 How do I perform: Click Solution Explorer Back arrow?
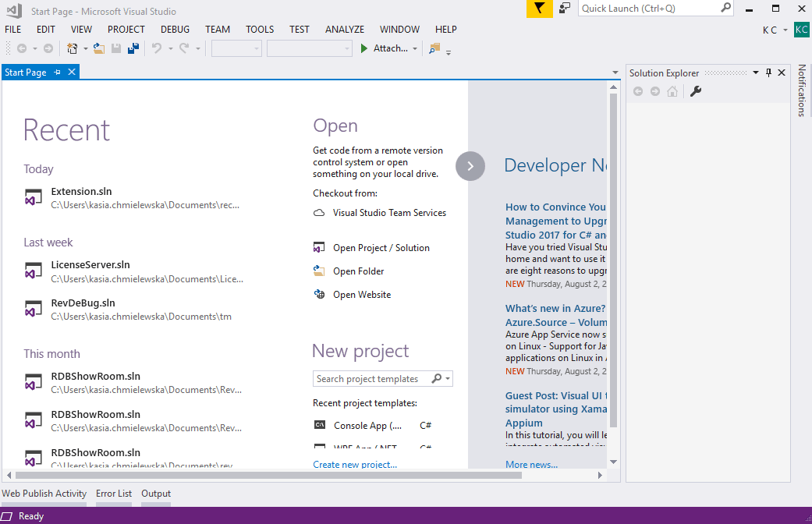point(638,91)
